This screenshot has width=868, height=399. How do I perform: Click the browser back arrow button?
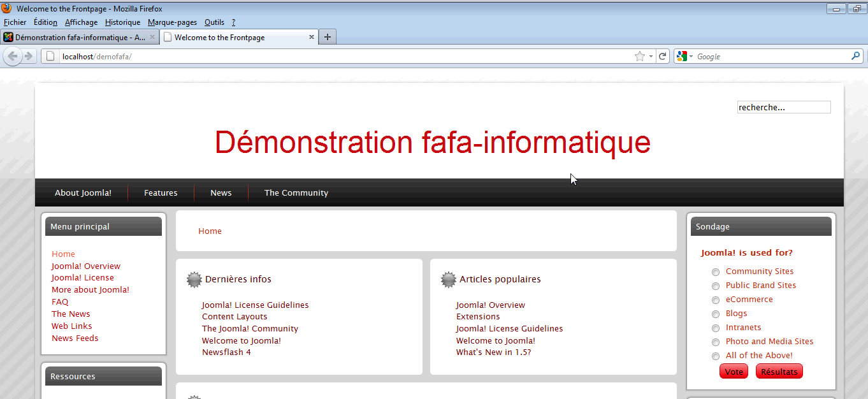[12, 56]
